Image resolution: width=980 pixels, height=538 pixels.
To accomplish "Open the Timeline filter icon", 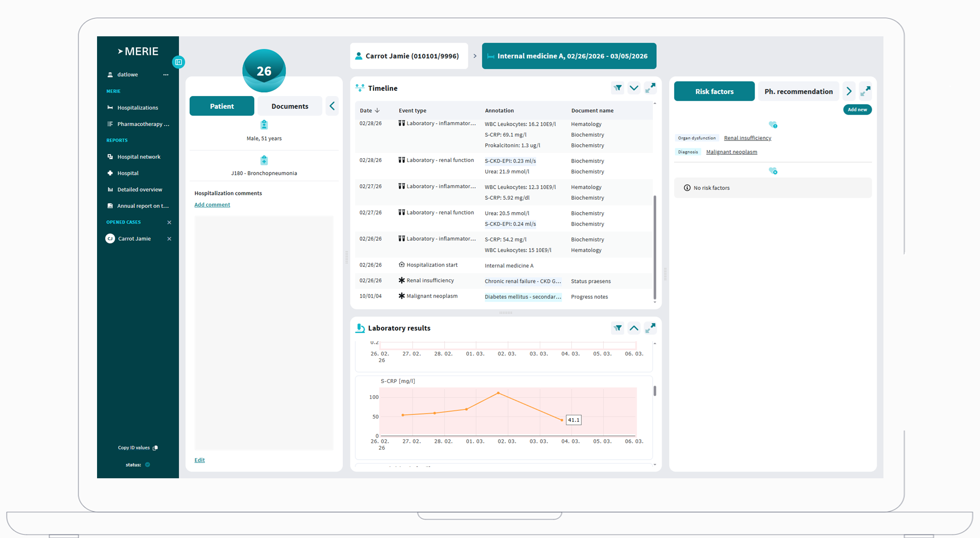I will tap(618, 88).
